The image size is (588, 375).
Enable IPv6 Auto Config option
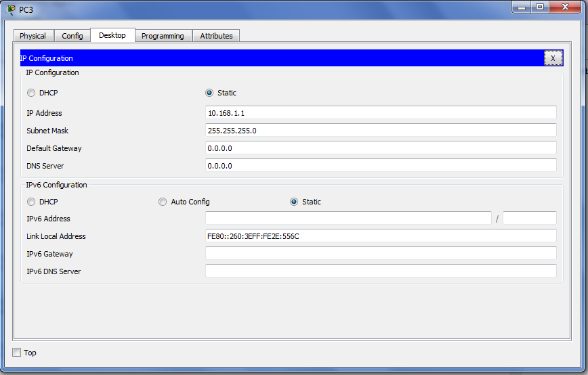[163, 202]
